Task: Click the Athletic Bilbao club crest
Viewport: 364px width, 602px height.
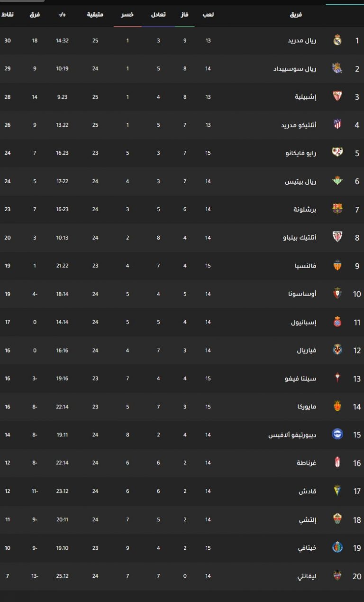Action: tap(337, 237)
